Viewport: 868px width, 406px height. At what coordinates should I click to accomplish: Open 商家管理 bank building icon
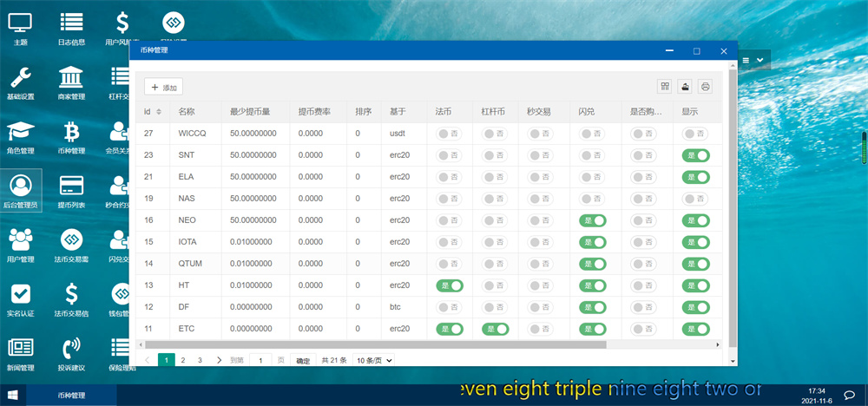71,83
